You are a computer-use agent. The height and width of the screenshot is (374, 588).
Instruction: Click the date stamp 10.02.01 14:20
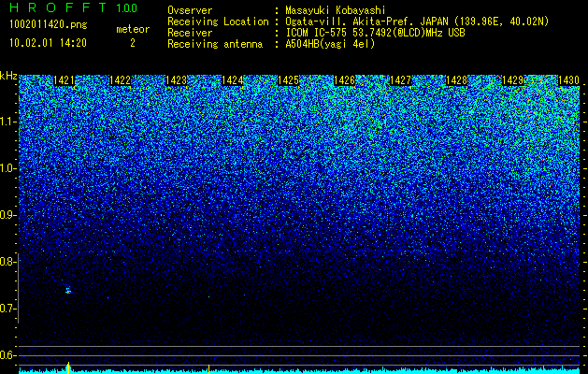(48, 43)
